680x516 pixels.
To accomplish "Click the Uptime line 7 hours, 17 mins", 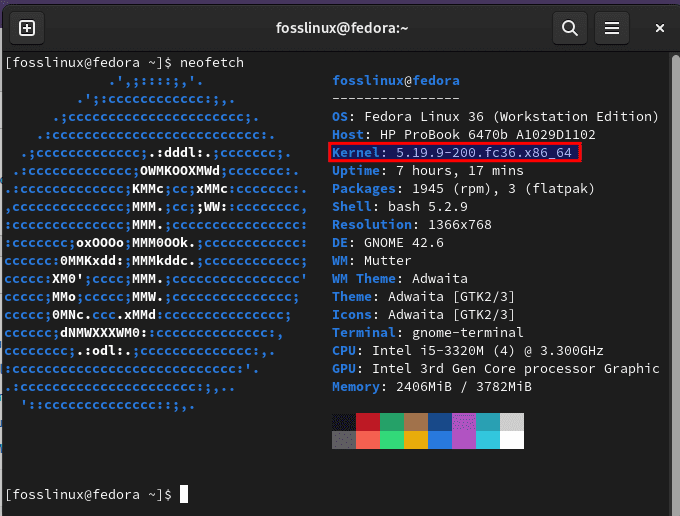I will click(428, 171).
